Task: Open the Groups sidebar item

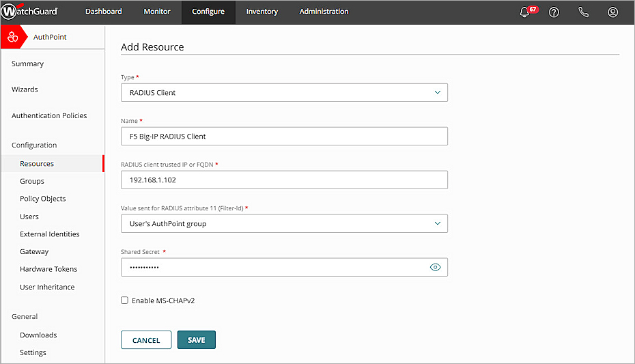Action: [32, 181]
